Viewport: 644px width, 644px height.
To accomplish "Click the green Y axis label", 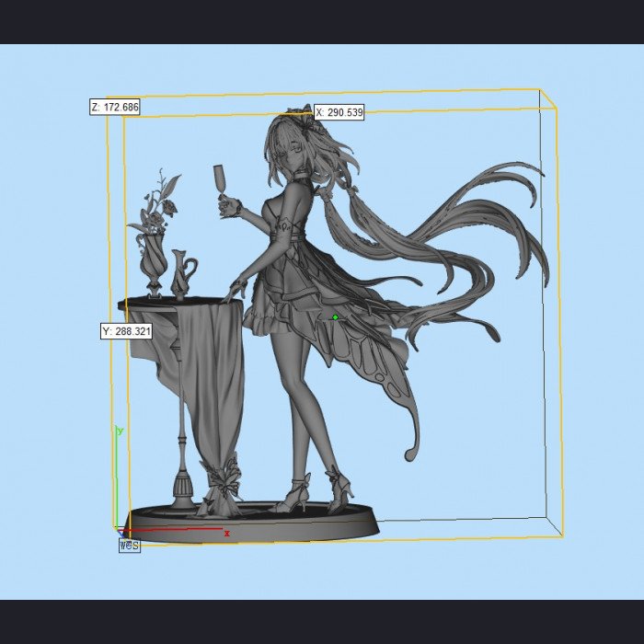I will tap(121, 431).
